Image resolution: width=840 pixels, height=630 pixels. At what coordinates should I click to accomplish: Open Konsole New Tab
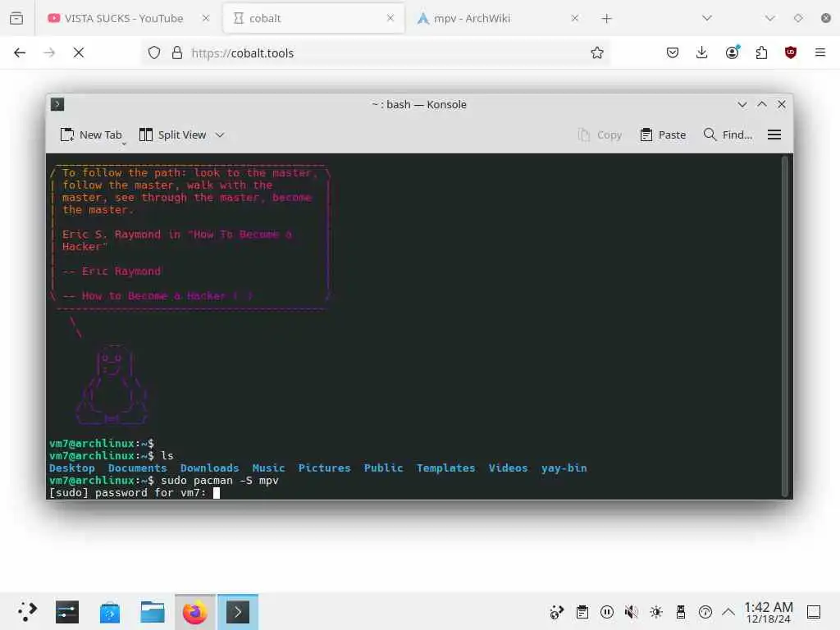click(x=91, y=135)
